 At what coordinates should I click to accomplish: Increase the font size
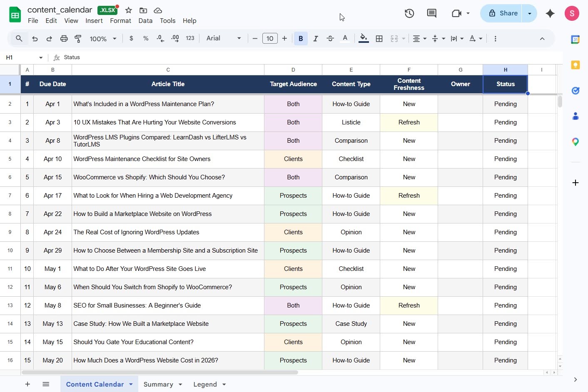pos(284,39)
